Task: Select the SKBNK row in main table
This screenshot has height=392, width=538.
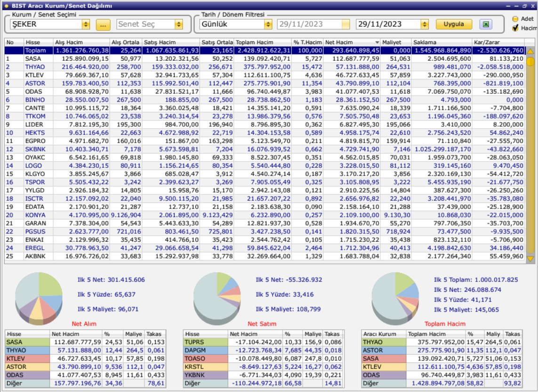Action: coord(265,149)
